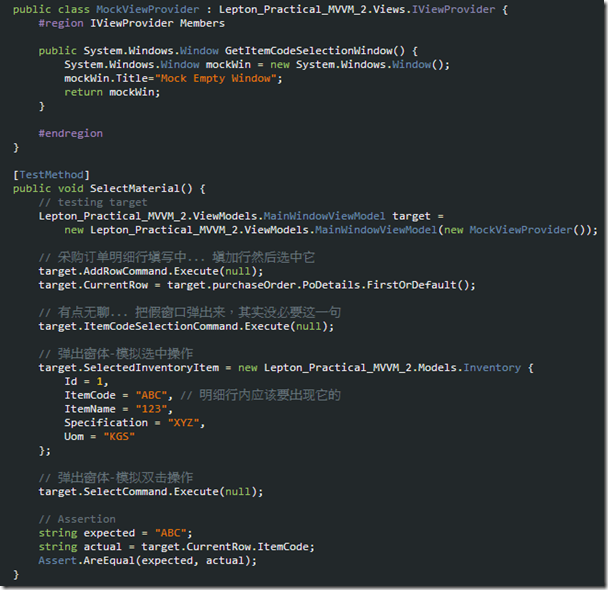Image resolution: width=608 pixels, height=590 pixels.
Task: Click 'new MockViewProvider()' constructor argument
Action: (x=515, y=230)
